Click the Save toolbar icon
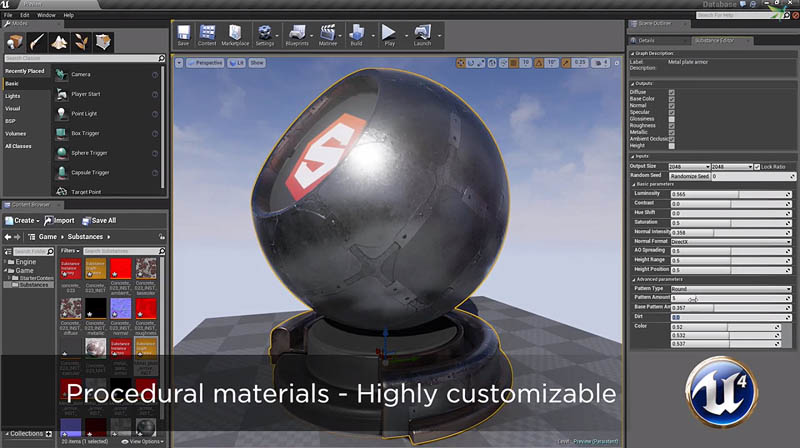800x448 pixels. pyautogui.click(x=183, y=35)
